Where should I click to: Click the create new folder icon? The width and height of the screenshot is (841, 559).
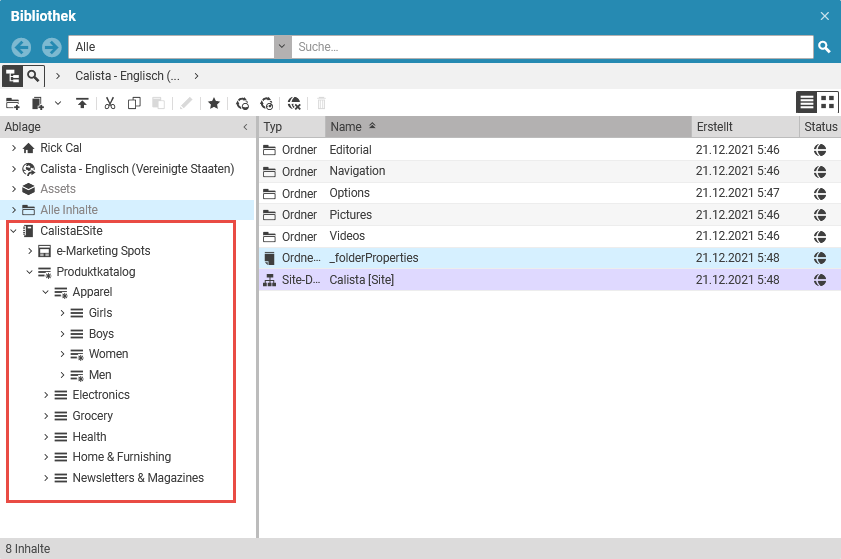click(13, 103)
